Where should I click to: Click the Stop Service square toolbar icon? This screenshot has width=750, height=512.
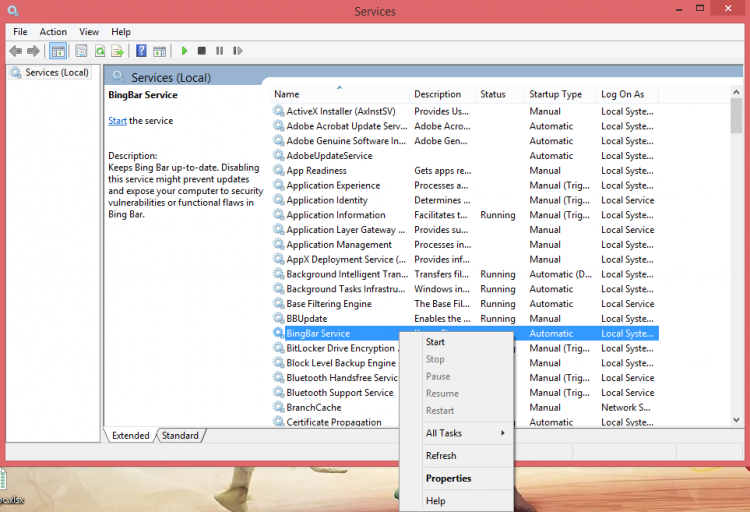(x=202, y=51)
